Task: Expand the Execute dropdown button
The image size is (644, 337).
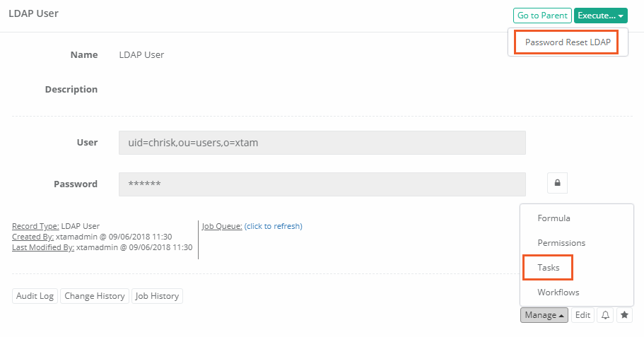Action: coord(600,16)
